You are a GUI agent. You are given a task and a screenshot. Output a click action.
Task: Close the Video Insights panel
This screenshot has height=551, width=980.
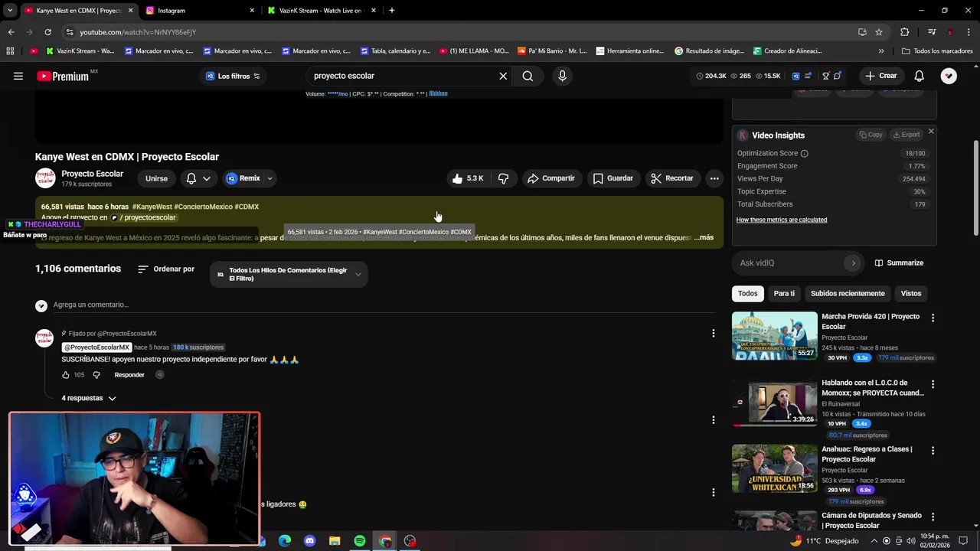[931, 132]
